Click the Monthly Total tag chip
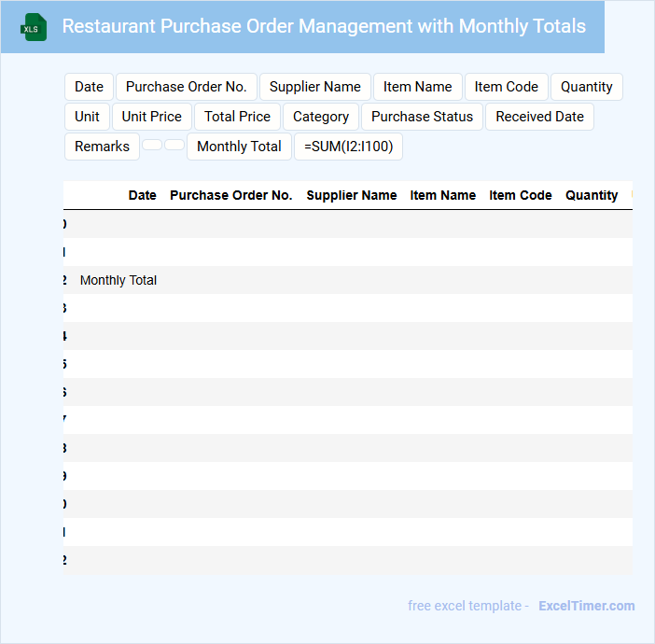Viewport: 655px width, 644px height. [239, 147]
